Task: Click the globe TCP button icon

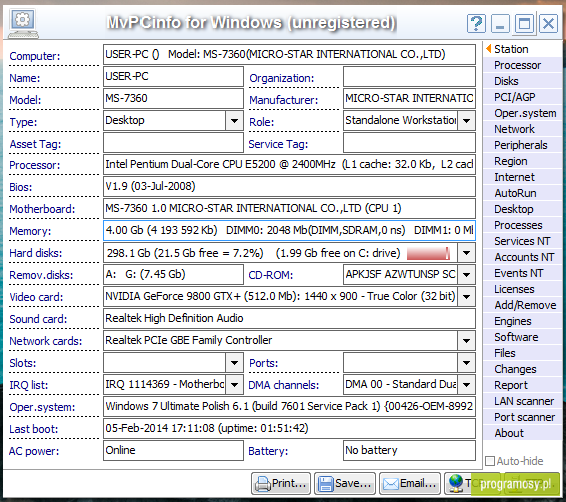Action: pos(456,483)
